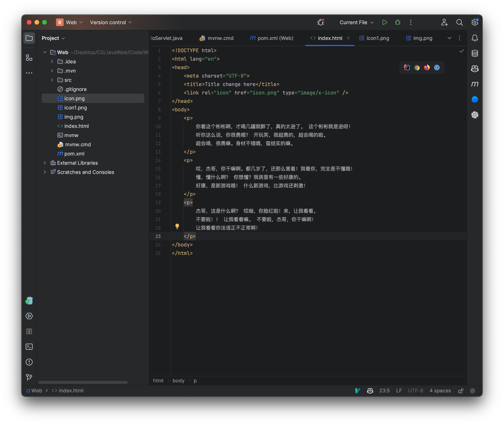504x425 pixels.
Task: Click the debugger disabled bug icon in toolbar
Action: 321,22
